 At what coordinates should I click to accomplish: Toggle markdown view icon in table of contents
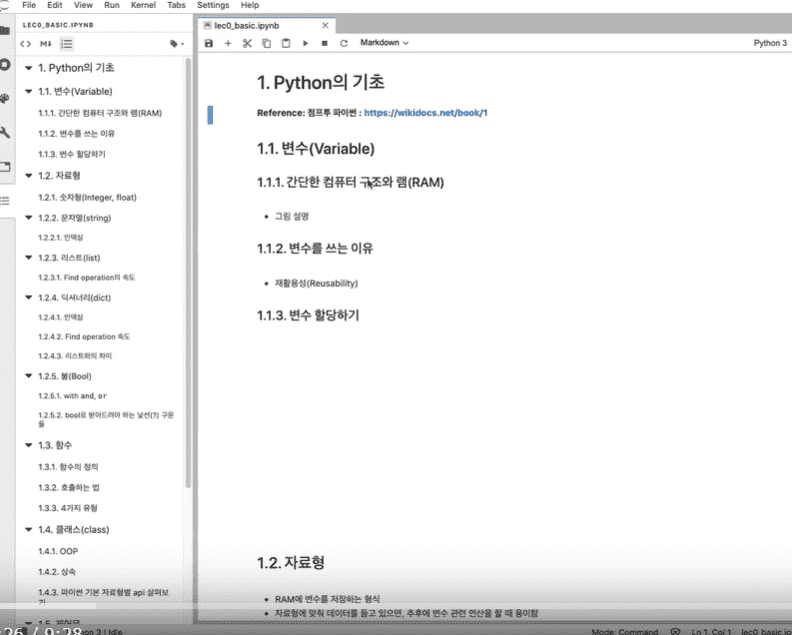pos(45,44)
